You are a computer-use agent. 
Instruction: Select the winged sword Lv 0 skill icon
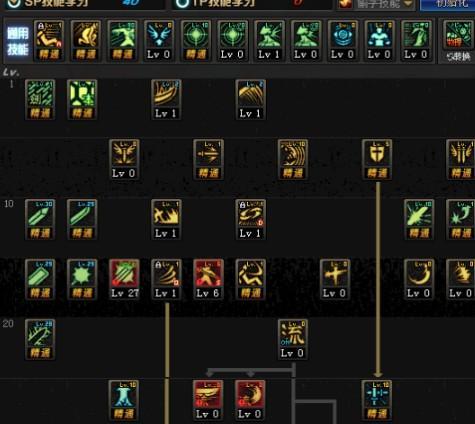124,159
